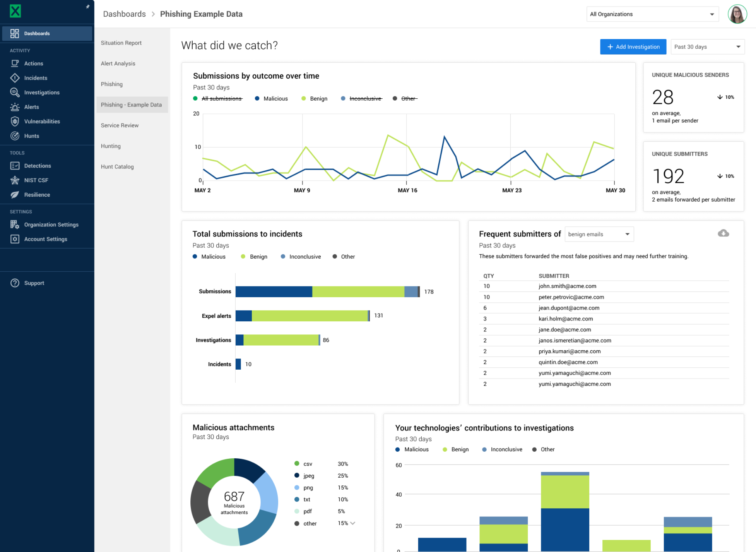Download Frequent submitters data via cloud icon
This screenshot has width=756, height=552.
pos(724,233)
